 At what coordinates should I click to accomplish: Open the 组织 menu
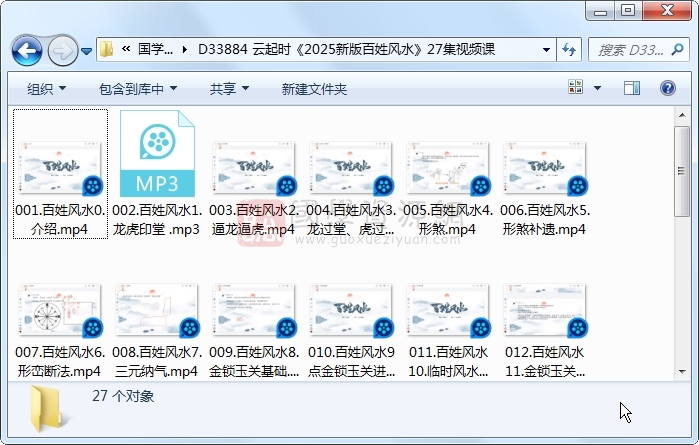click(46, 89)
